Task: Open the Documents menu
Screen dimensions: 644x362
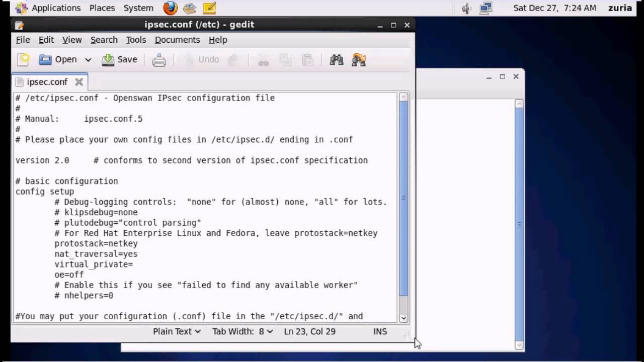Action: tap(177, 40)
